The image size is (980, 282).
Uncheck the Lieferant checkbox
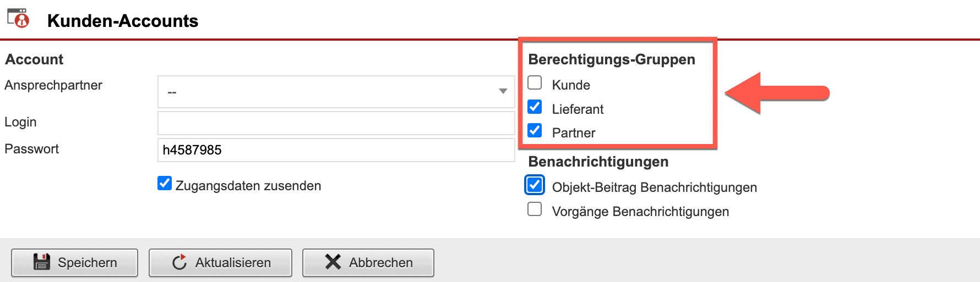[x=535, y=107]
